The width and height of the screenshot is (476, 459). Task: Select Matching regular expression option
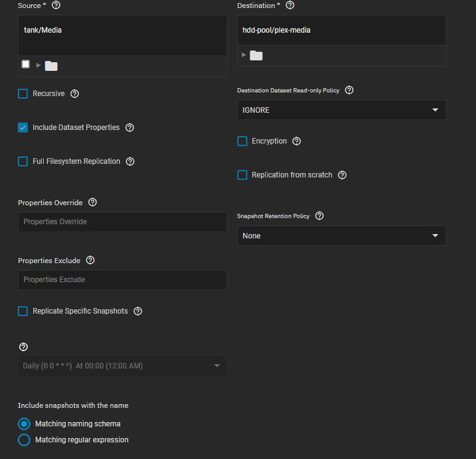coord(24,440)
